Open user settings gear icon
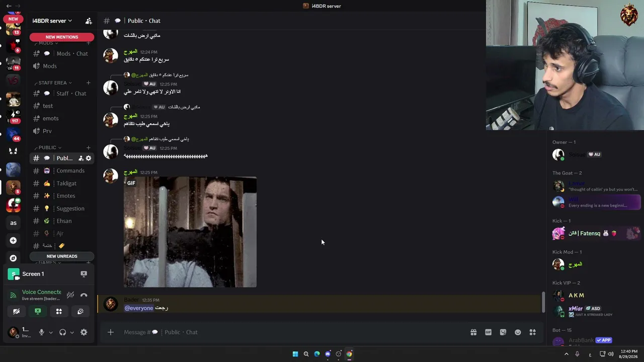The width and height of the screenshot is (644, 362). click(84, 332)
